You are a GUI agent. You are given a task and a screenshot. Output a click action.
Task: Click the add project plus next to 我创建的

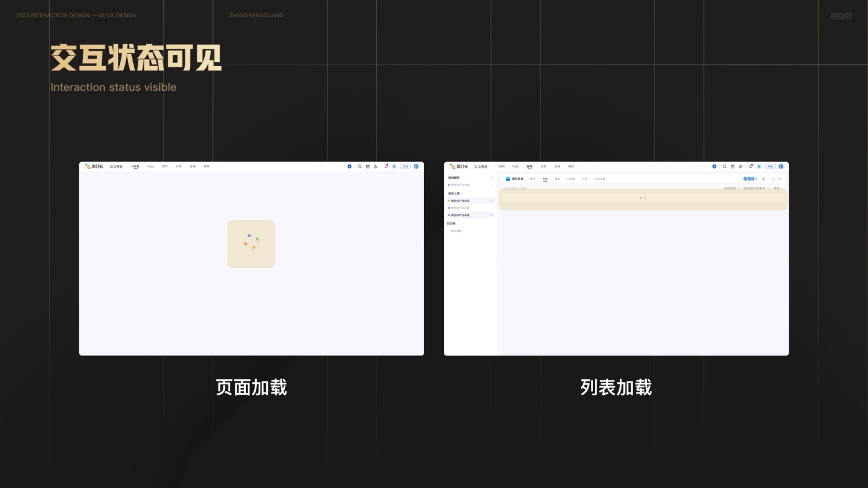(491, 178)
